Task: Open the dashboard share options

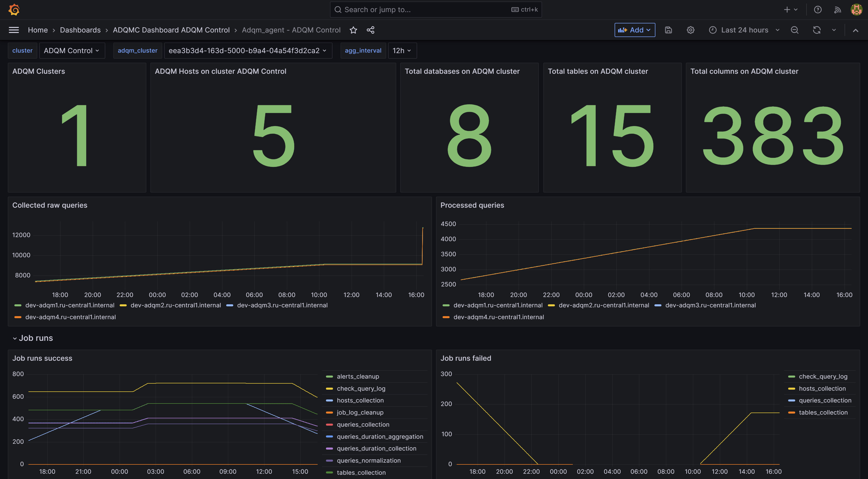Action: [370, 30]
